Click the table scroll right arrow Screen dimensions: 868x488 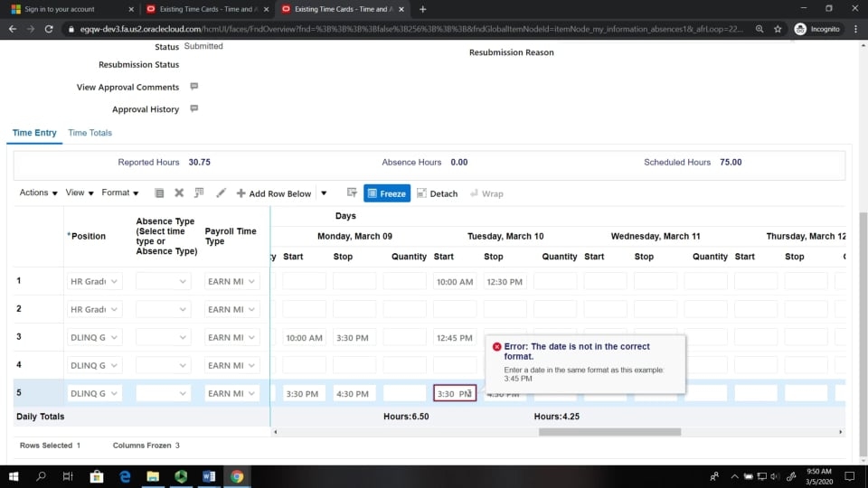pyautogui.click(x=840, y=432)
